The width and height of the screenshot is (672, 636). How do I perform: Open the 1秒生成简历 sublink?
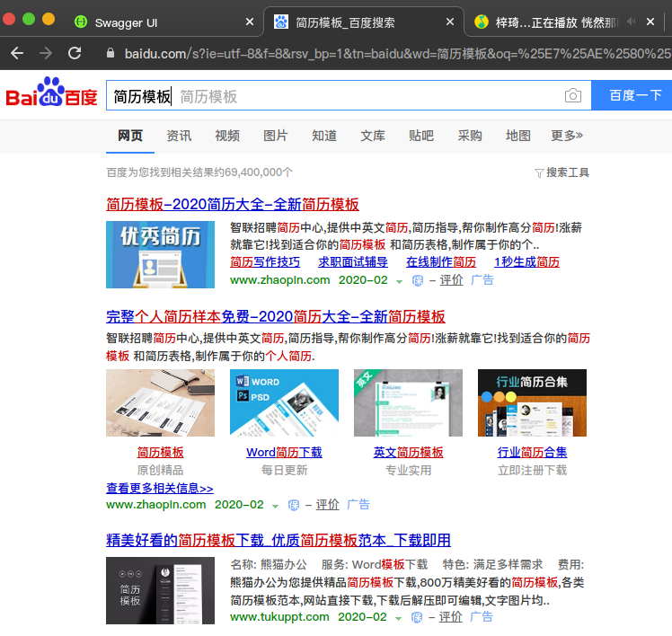tap(526, 262)
